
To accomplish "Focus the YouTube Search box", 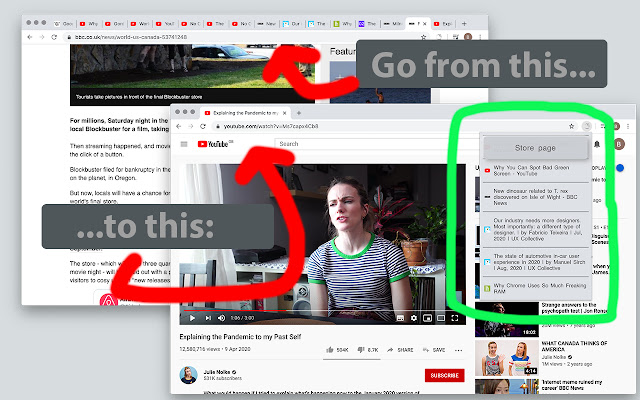I will coord(376,144).
